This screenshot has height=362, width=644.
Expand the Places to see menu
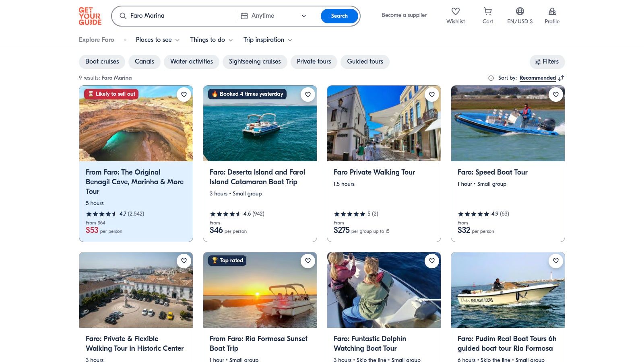[x=158, y=40]
